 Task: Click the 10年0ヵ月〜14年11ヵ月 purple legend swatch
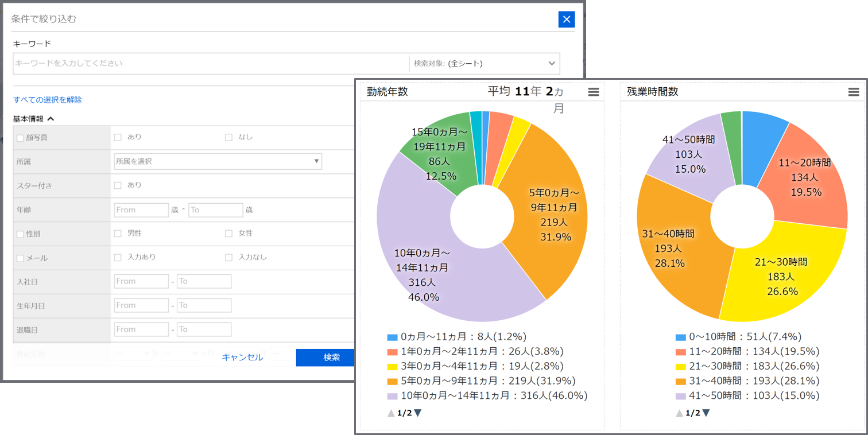tap(392, 396)
